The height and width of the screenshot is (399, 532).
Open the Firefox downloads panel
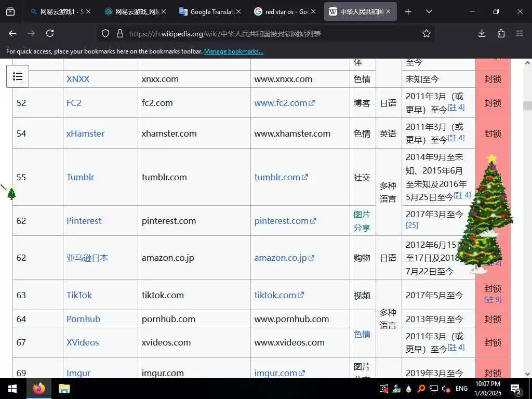(x=482, y=33)
